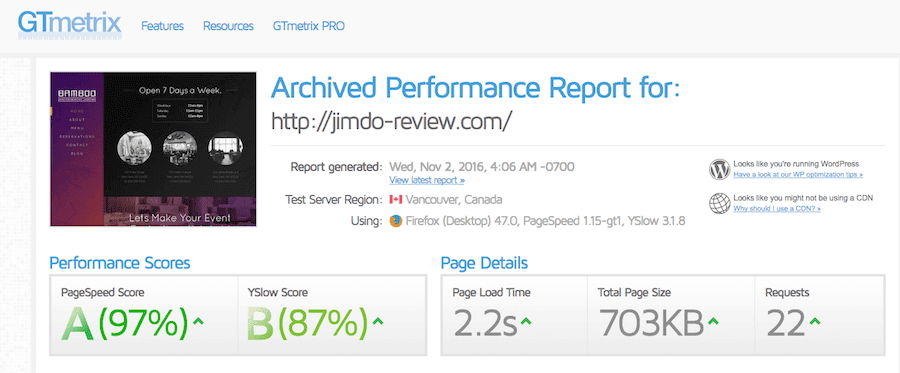
Task: Click the CDN globe icon
Action: (719, 203)
